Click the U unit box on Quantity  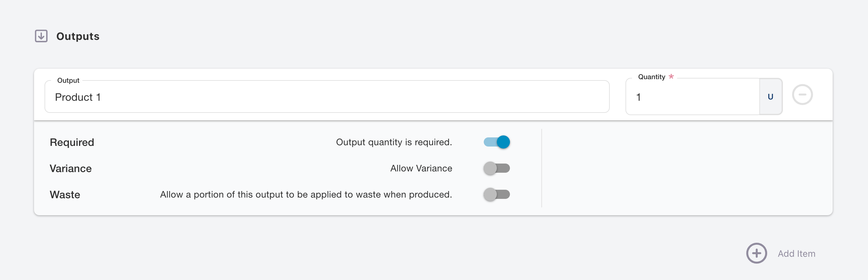[x=770, y=97]
